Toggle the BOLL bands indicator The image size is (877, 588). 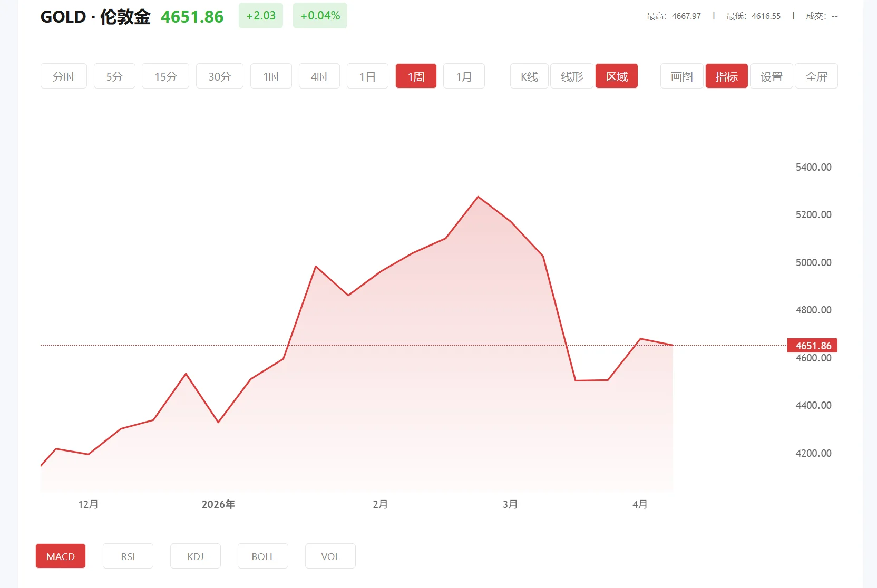pyautogui.click(x=262, y=556)
